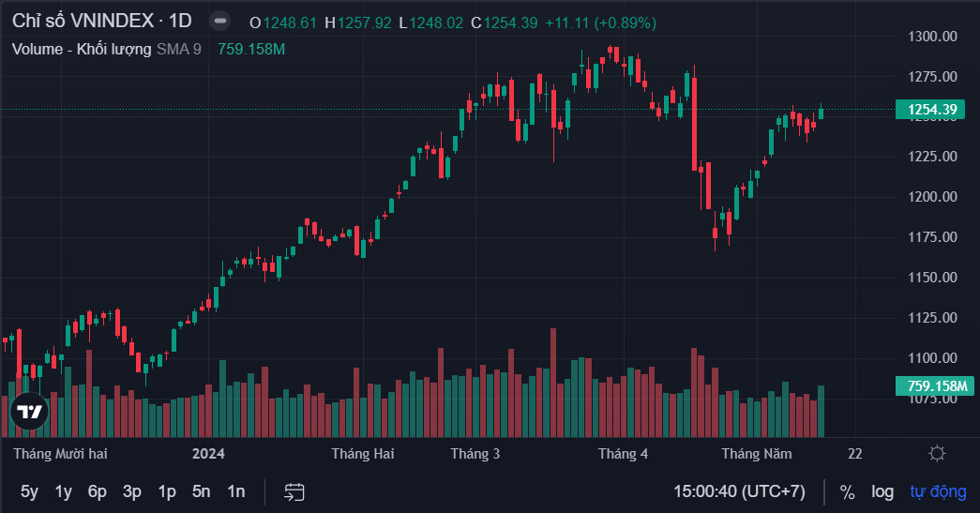Click the 1275.00 price axis label
The width and height of the screenshot is (980, 513).
coord(932,76)
